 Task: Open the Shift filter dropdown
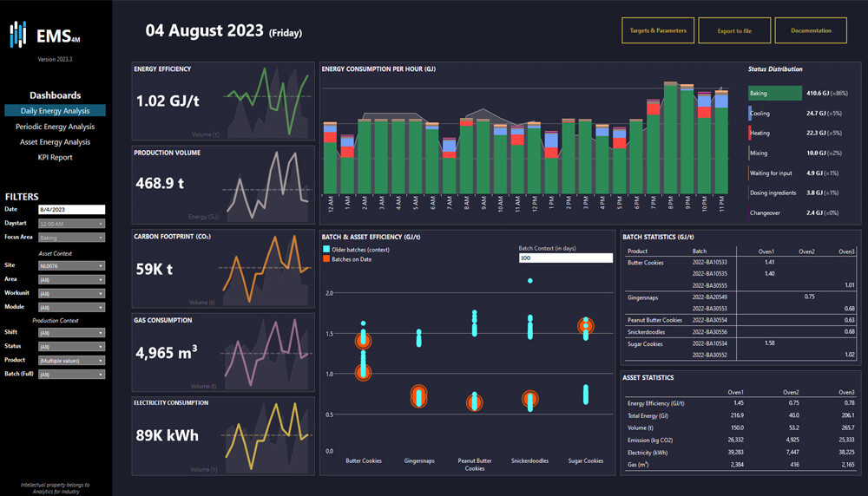coord(71,332)
